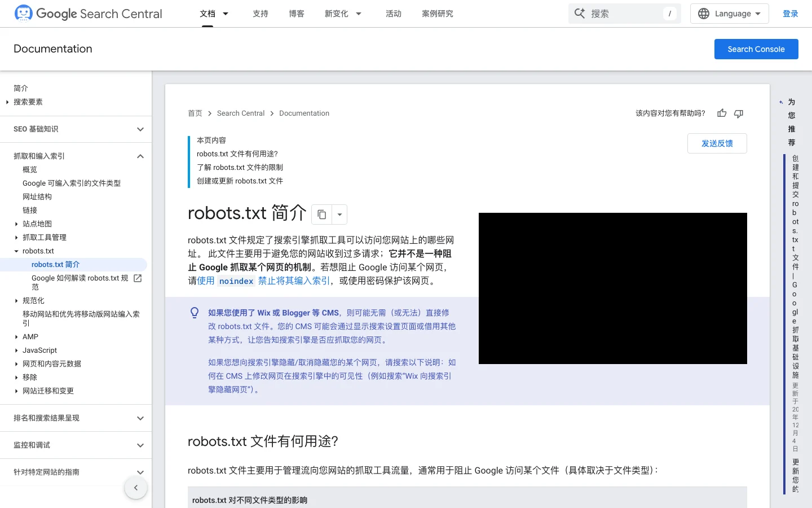Image resolution: width=812 pixels, height=508 pixels.
Task: Click the Google Search Central logo
Action: [x=88, y=14]
